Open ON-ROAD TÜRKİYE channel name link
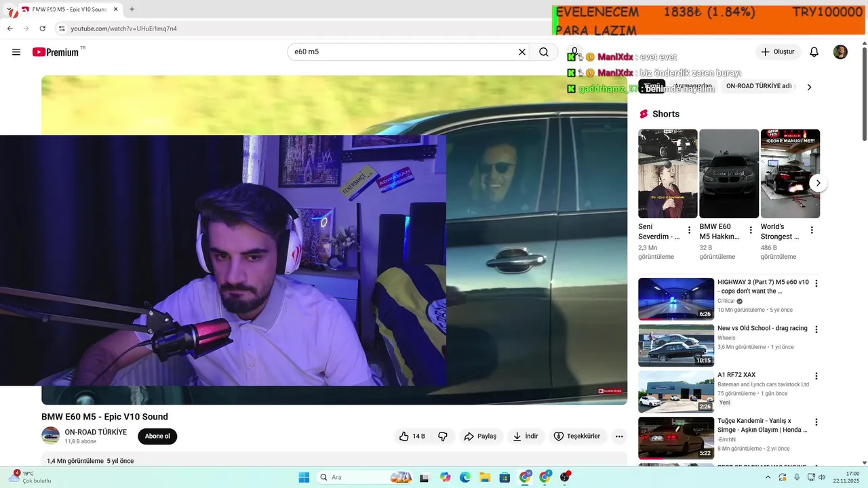Viewport: 868px width, 488px height. 96,432
